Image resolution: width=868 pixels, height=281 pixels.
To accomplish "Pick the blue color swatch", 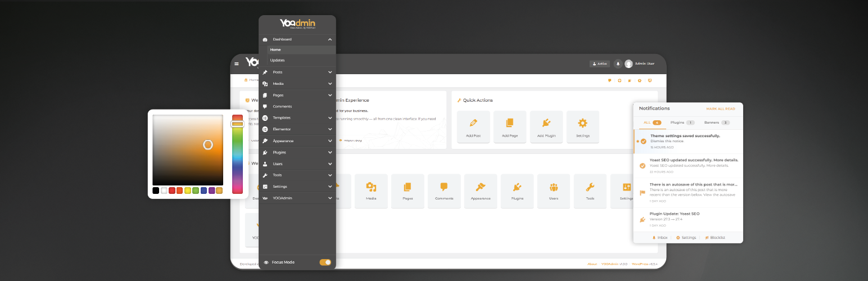I will pos(204,191).
